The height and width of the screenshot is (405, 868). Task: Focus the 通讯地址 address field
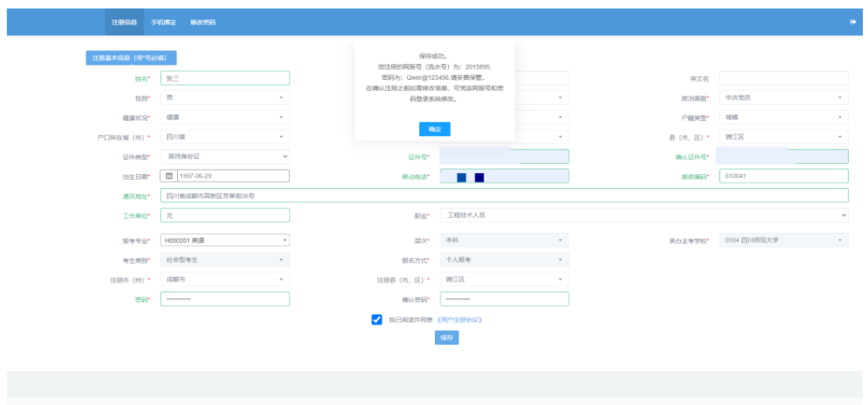504,196
